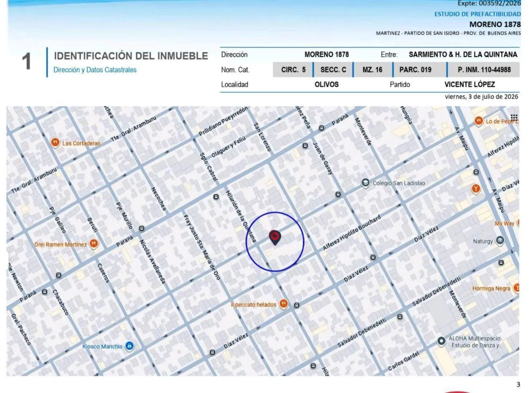Click the bus stop icon above Hilarión de la Quintana label
The image size is (532, 393).
(216, 197)
